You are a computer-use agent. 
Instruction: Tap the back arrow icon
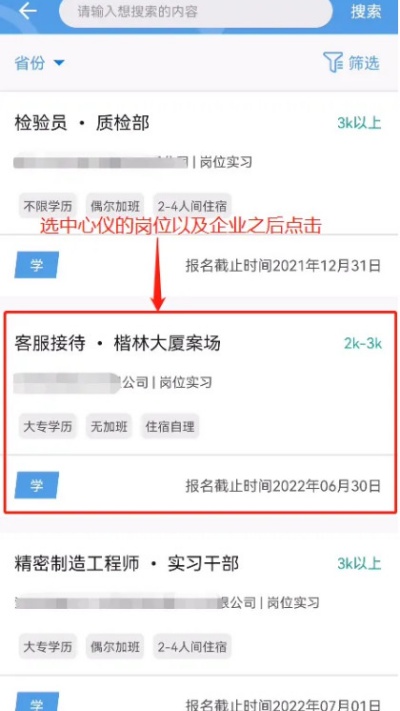(x=28, y=11)
